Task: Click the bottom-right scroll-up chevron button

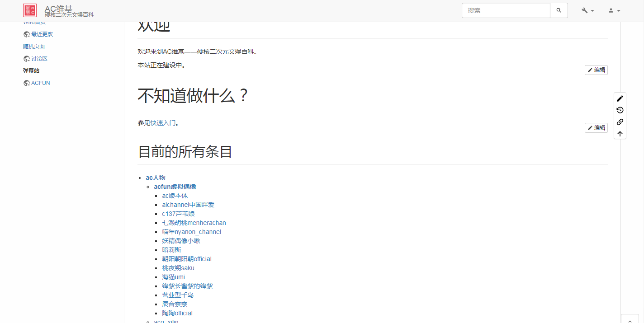Action: coord(630,319)
